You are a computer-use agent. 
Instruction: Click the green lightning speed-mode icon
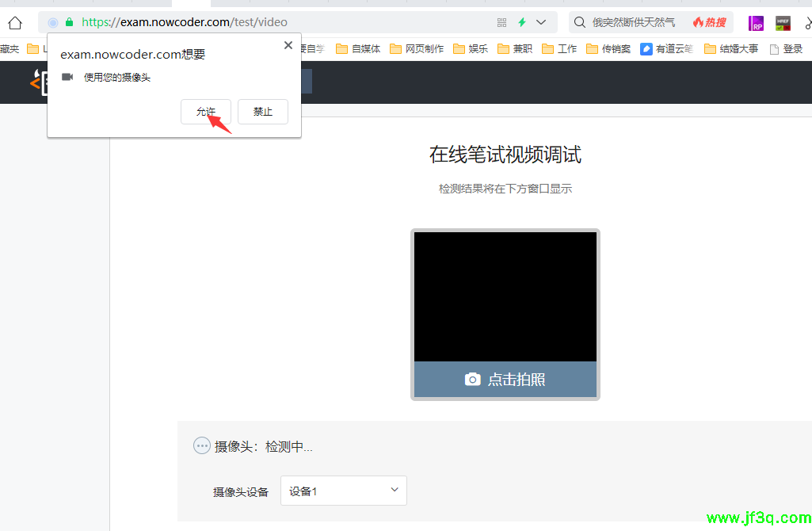pos(522,22)
